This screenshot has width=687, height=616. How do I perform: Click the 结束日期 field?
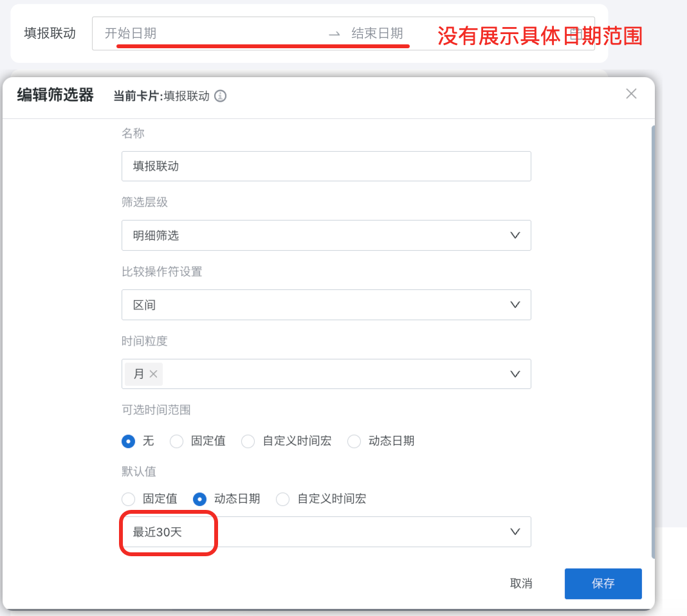click(377, 33)
